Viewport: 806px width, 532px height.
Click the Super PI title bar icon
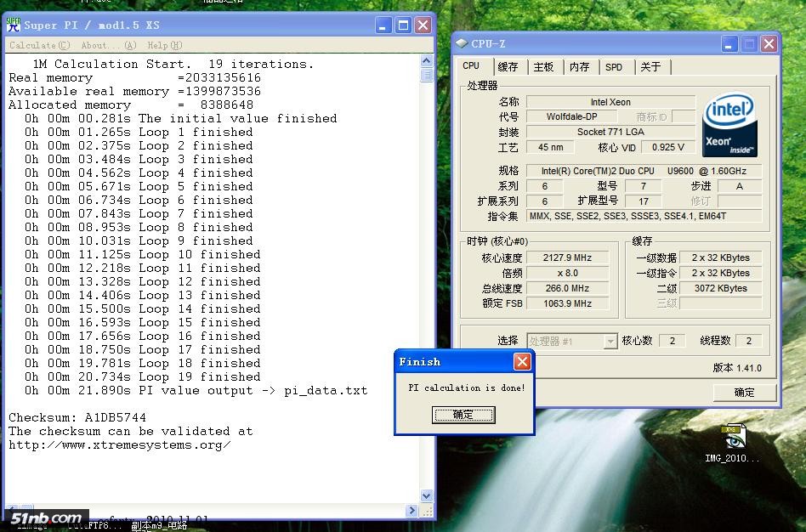pyautogui.click(x=14, y=25)
